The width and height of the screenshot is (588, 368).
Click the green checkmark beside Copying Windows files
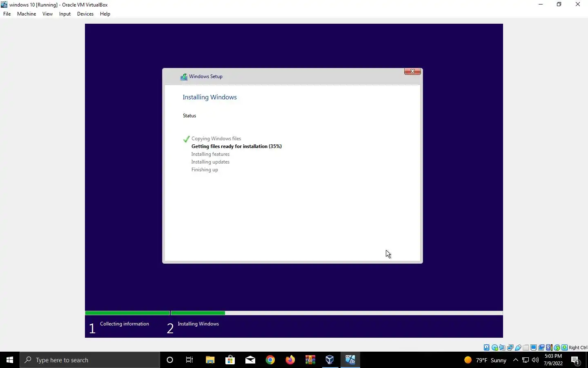click(187, 139)
